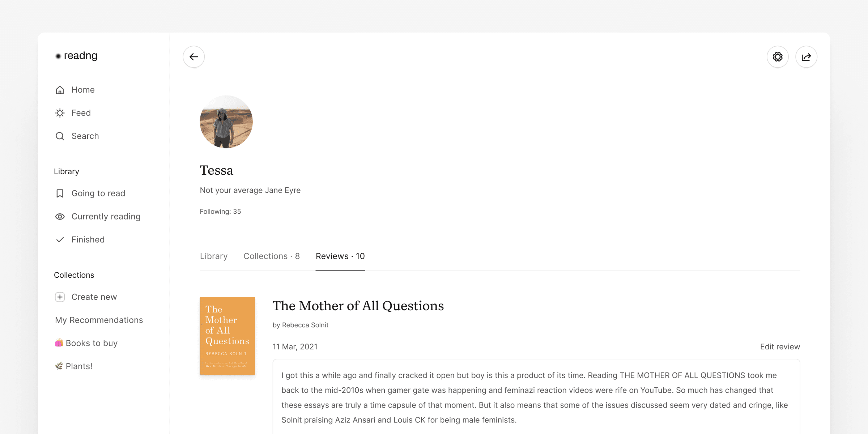The height and width of the screenshot is (434, 868).
Task: Switch to the Library tab
Action: point(214,256)
